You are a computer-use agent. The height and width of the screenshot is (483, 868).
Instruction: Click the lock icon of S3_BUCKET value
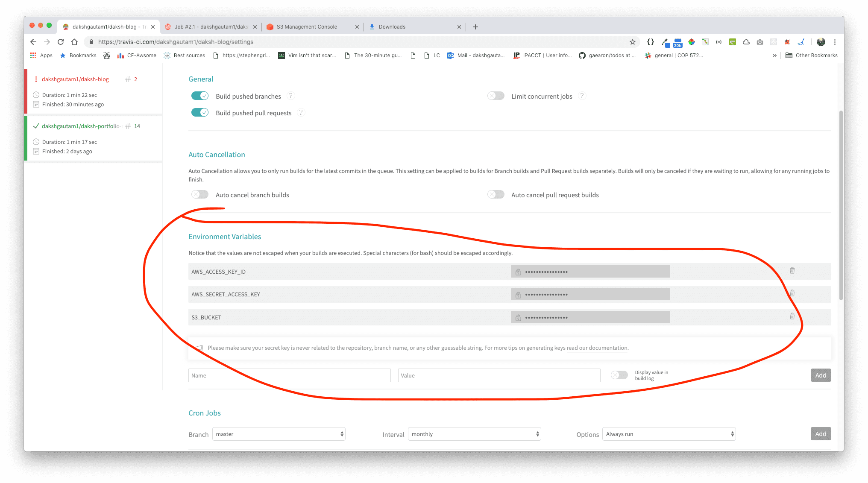click(518, 318)
